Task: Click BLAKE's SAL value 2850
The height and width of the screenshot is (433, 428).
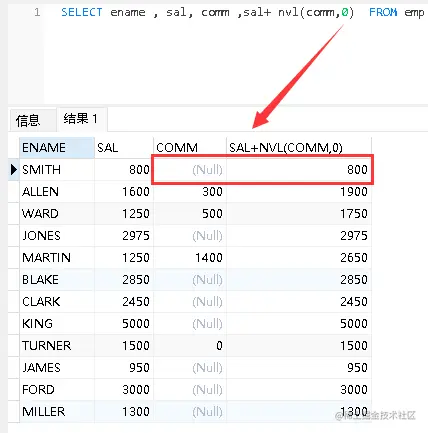Action: (136, 280)
